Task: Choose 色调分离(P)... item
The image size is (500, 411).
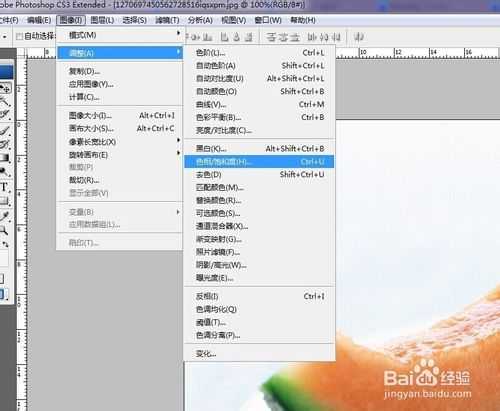Action: (259, 335)
